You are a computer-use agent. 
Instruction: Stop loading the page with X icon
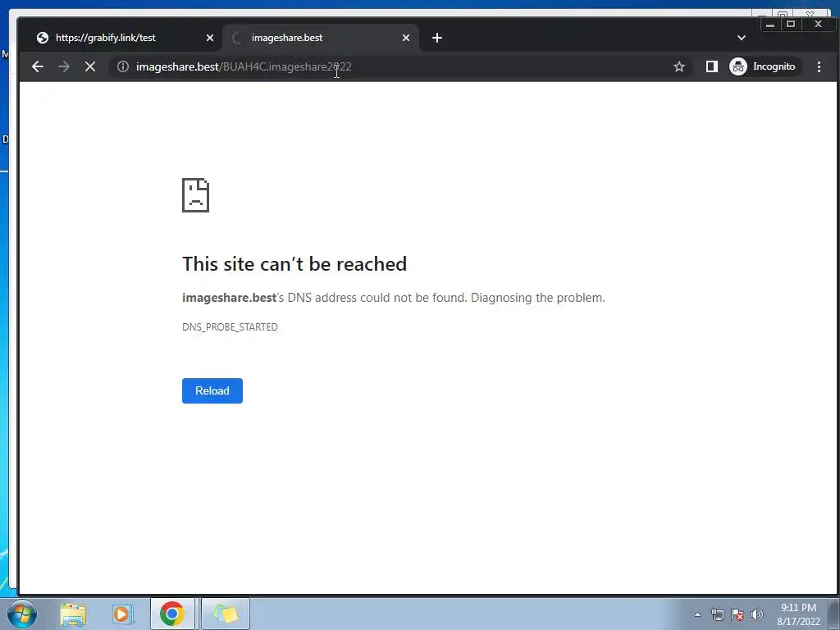(x=90, y=66)
